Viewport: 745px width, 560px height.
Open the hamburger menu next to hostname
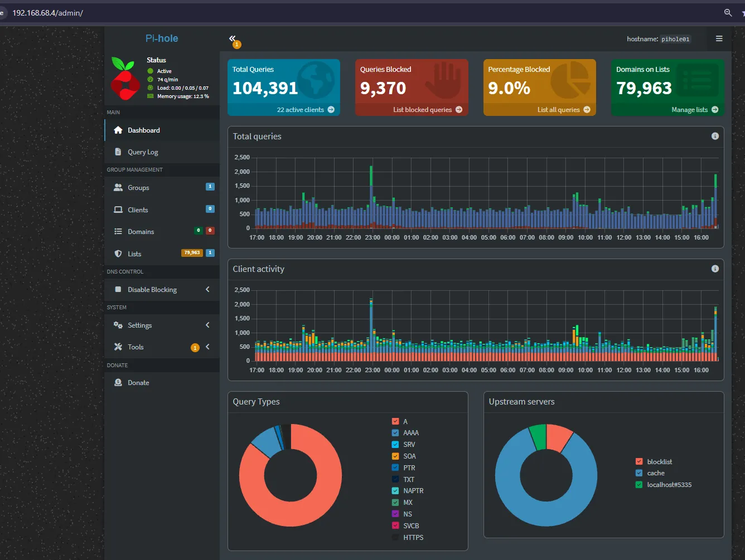pyautogui.click(x=719, y=38)
